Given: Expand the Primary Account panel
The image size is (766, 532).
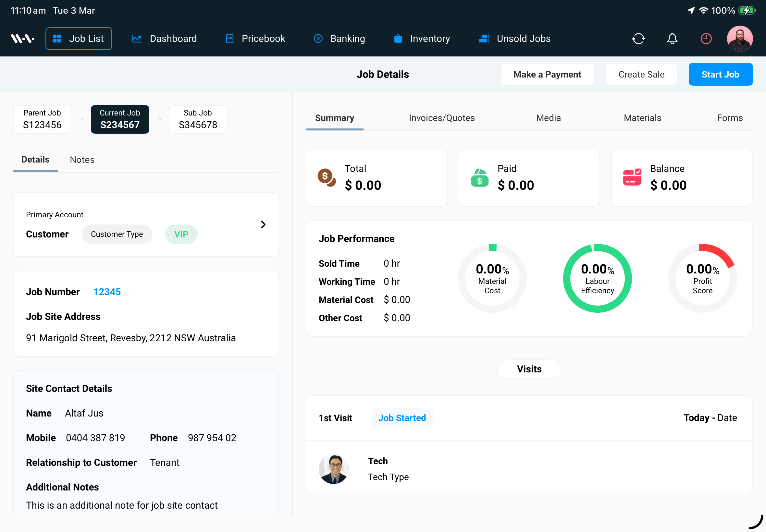Looking at the screenshot, I should pos(263,225).
